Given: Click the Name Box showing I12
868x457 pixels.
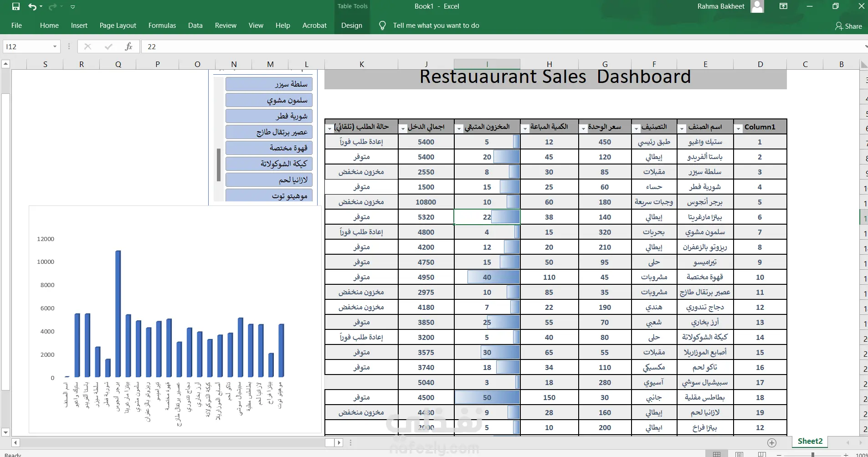Looking at the screenshot, I should point(27,46).
